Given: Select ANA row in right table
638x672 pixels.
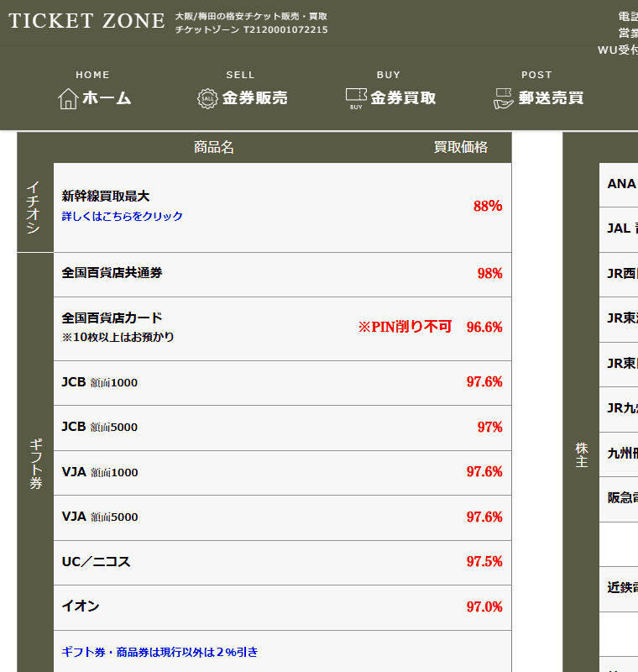Looking at the screenshot, I should click(x=619, y=184).
